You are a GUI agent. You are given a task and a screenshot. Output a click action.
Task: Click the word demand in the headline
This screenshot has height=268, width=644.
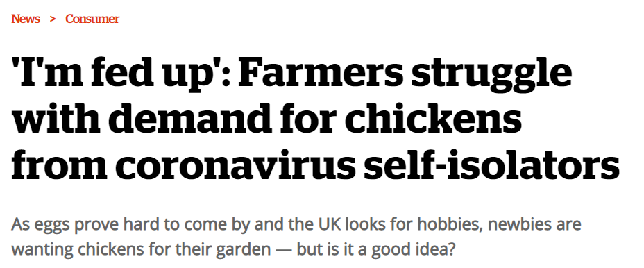(x=194, y=119)
